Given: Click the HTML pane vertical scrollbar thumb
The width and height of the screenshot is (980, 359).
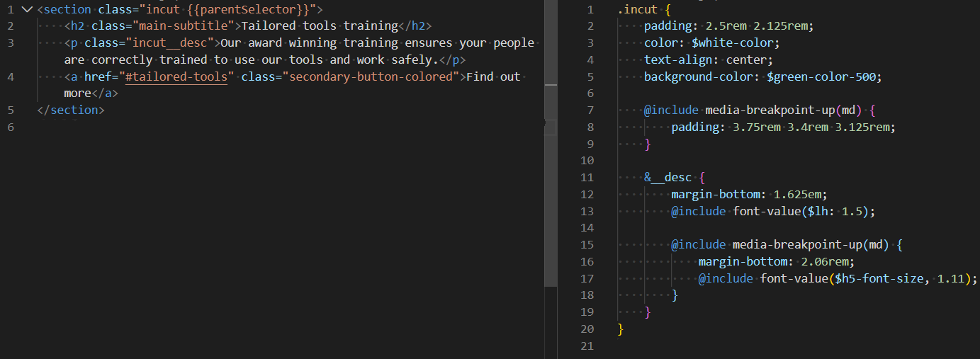Looking at the screenshot, I should (551, 143).
